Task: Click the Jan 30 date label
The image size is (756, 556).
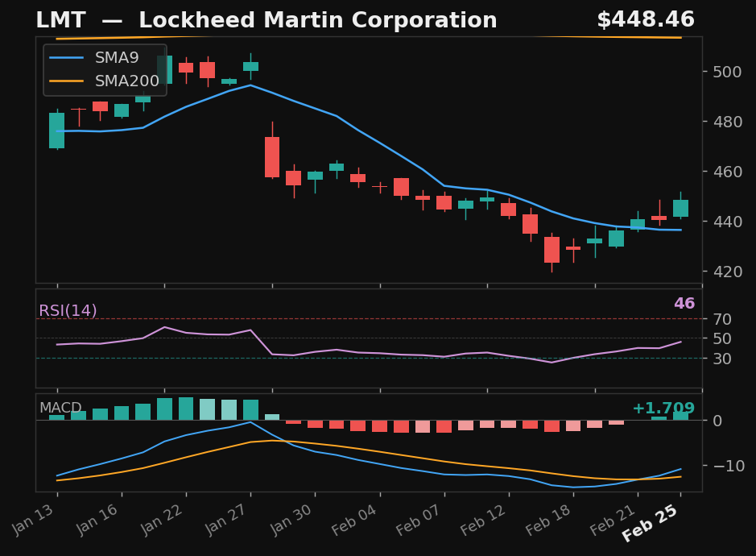Action: pos(291,520)
